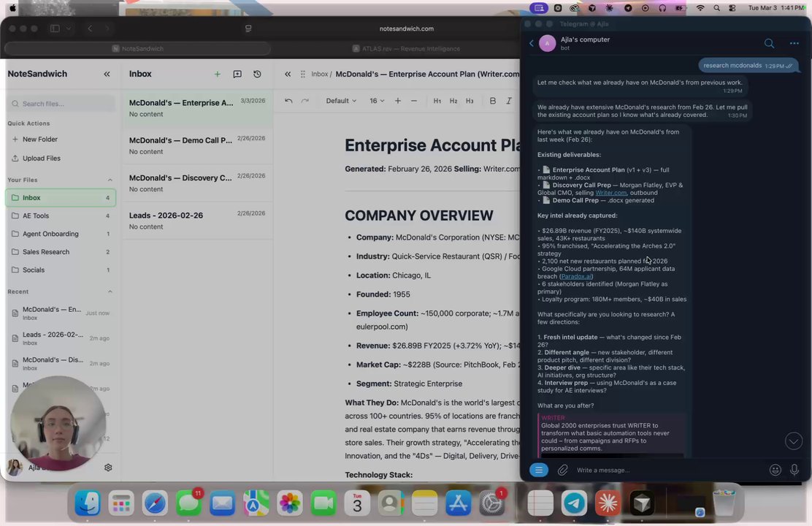Open the Socials folder
812x526 pixels.
61,270
